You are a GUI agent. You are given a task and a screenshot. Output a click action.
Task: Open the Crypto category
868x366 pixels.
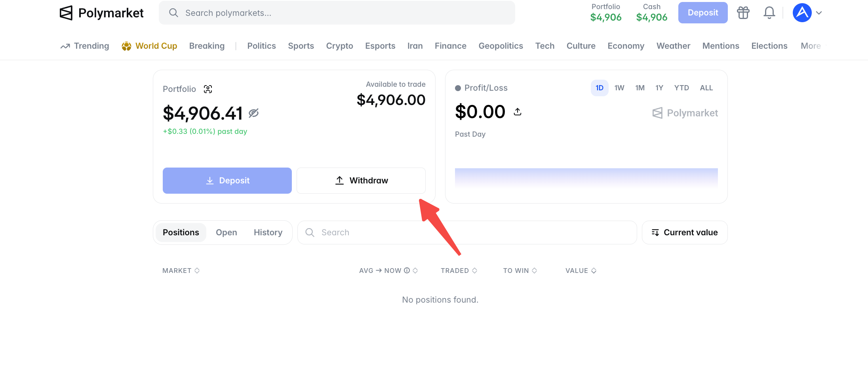click(x=339, y=46)
